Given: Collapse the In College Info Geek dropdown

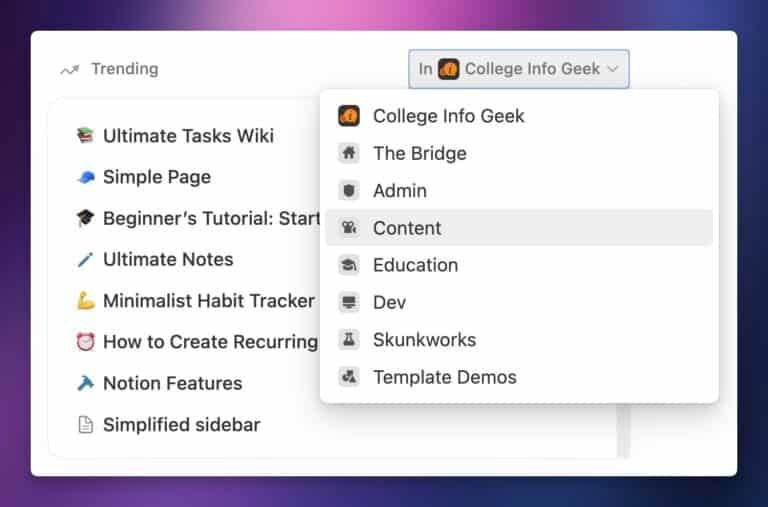Looking at the screenshot, I should click(518, 69).
